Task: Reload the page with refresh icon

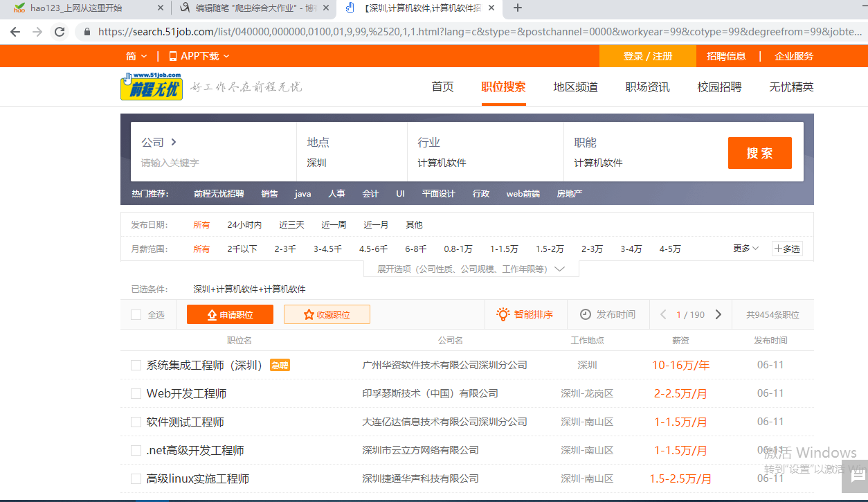Action: tap(60, 32)
